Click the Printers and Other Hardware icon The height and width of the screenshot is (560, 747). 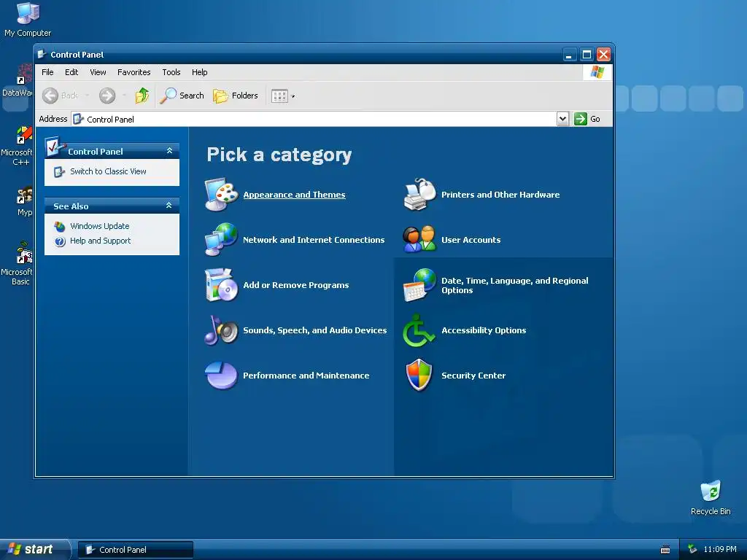419,194
